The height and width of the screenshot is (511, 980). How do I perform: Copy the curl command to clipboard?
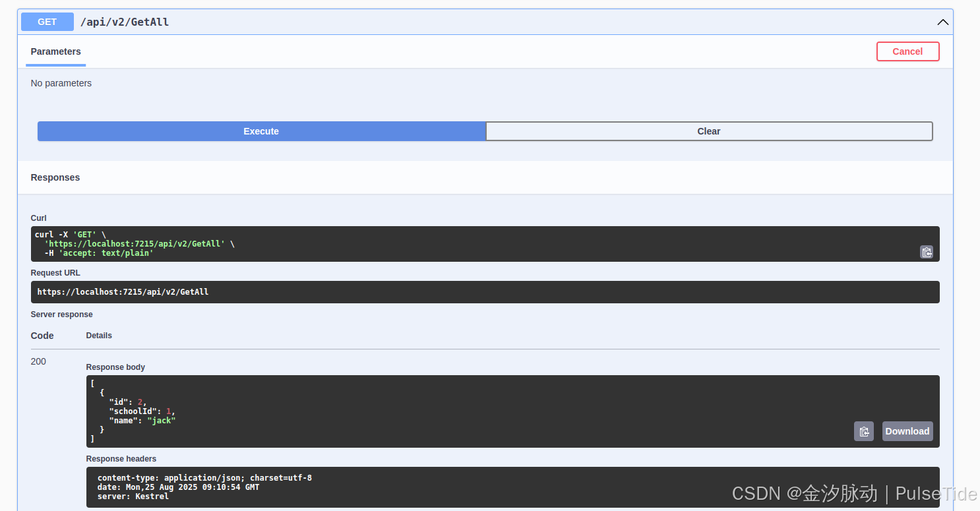(927, 252)
